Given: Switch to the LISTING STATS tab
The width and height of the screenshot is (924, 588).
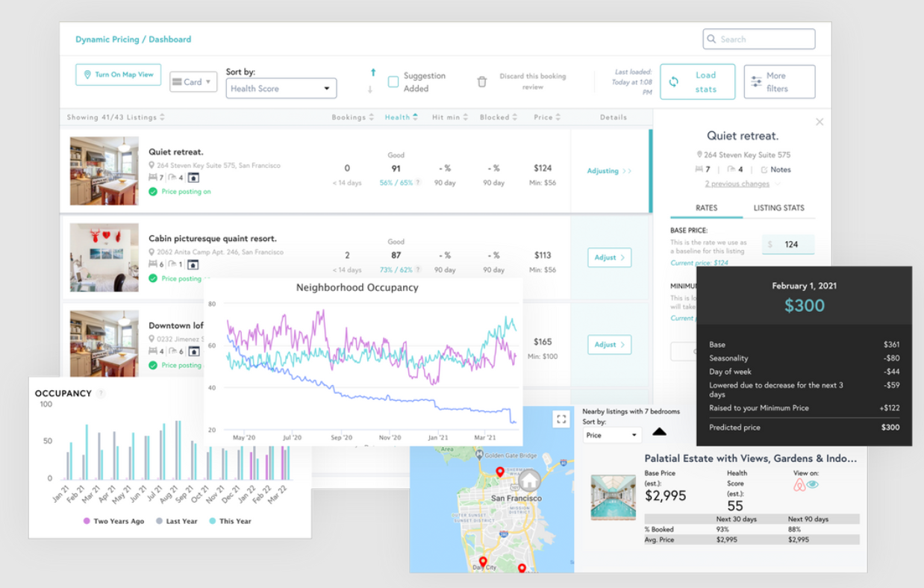Looking at the screenshot, I should click(778, 208).
